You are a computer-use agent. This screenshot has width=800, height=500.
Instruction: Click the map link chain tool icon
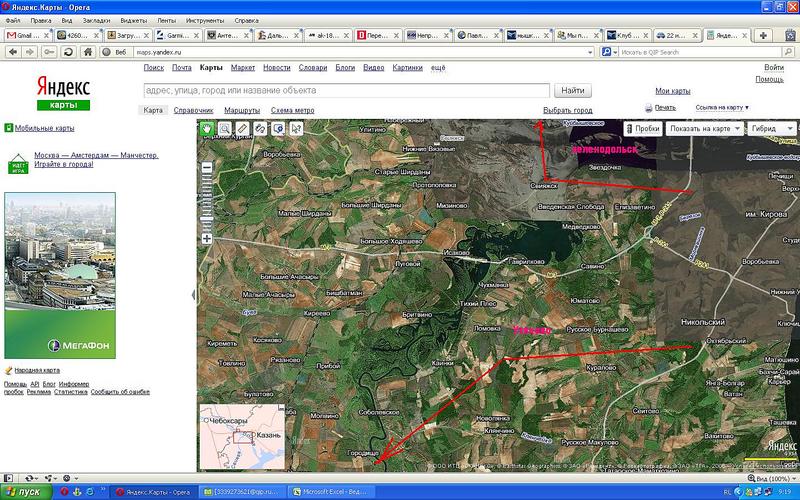260,129
